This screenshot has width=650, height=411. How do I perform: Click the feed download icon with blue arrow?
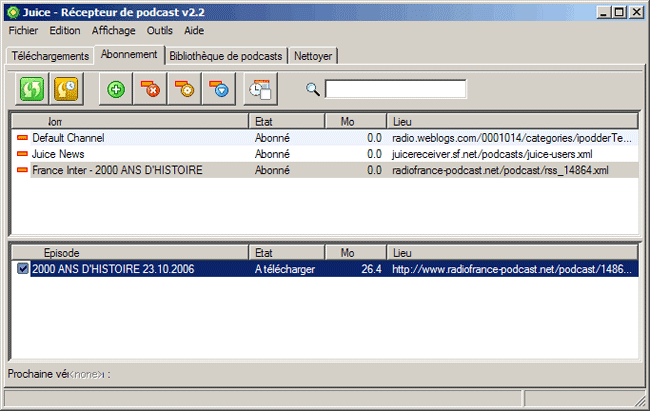[x=219, y=88]
